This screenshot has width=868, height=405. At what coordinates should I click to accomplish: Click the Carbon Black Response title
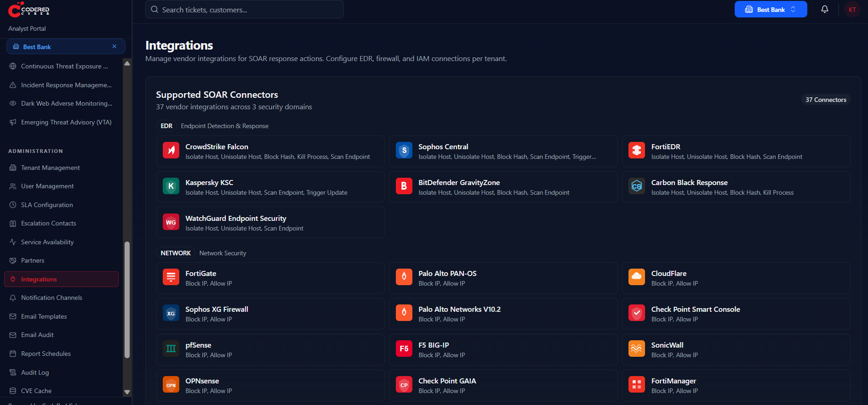point(689,182)
